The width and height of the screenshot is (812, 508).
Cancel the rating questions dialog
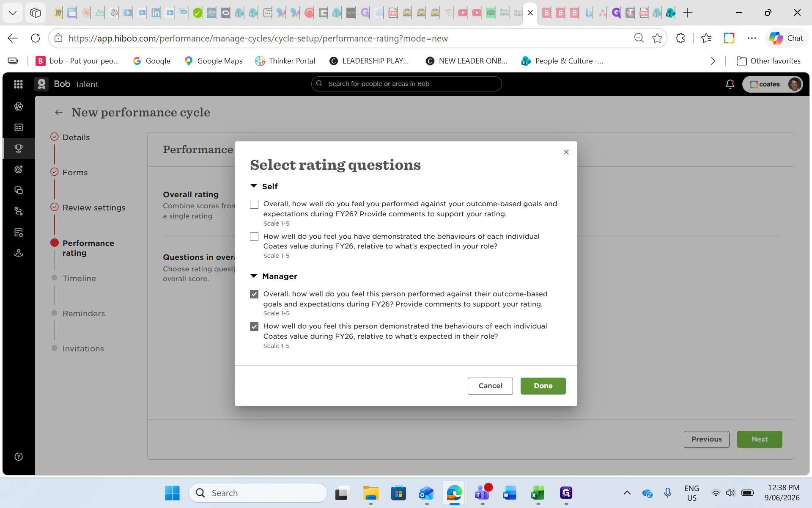click(x=490, y=386)
